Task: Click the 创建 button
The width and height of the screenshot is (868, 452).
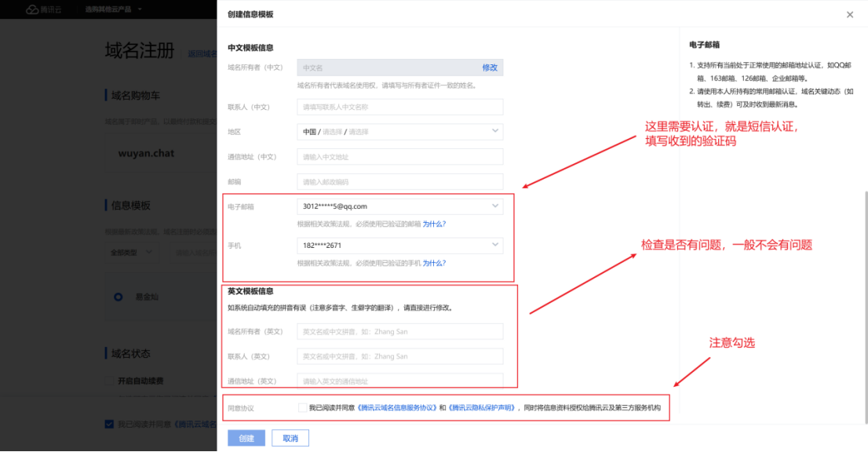Action: [246, 438]
